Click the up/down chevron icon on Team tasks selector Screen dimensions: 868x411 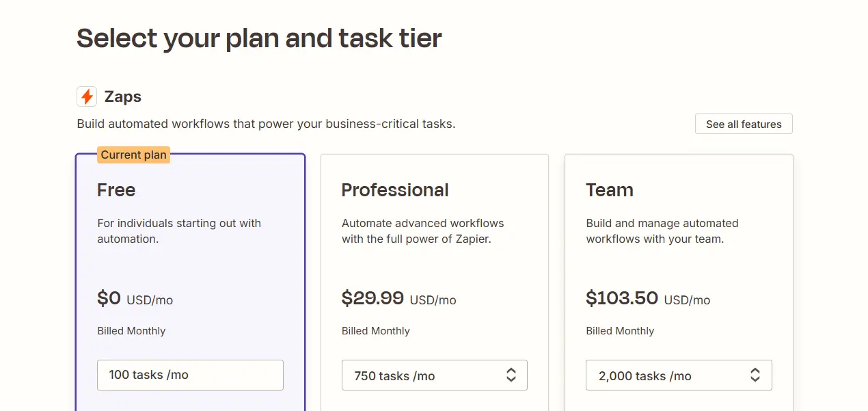click(755, 375)
